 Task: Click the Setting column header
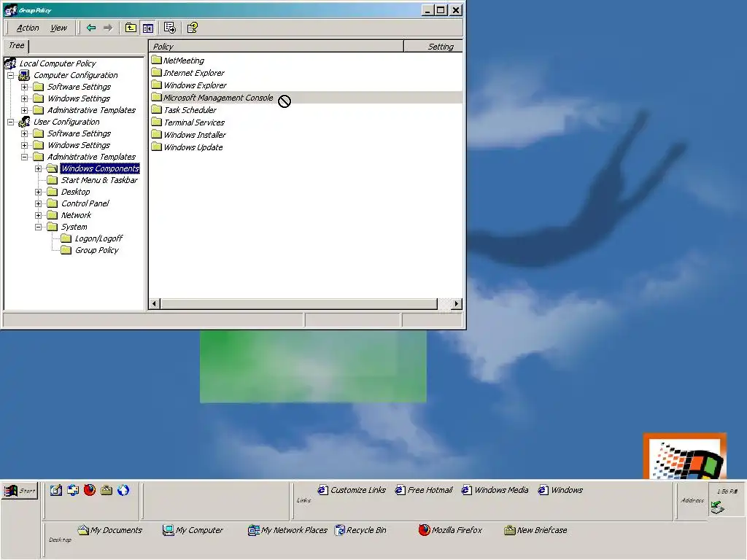(433, 47)
